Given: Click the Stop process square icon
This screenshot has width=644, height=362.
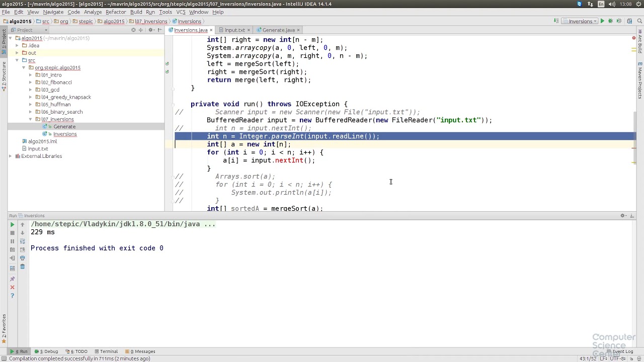Looking at the screenshot, I should tap(12, 233).
